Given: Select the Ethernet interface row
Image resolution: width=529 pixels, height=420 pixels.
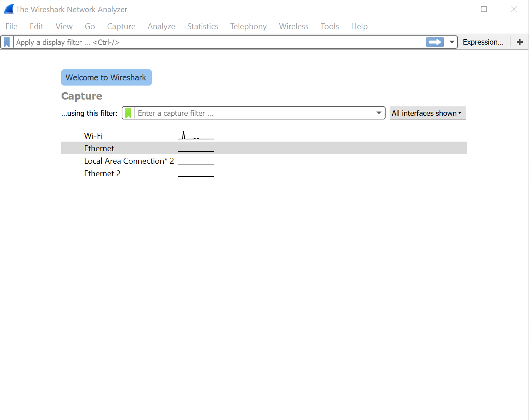Looking at the screenshot, I should [264, 148].
